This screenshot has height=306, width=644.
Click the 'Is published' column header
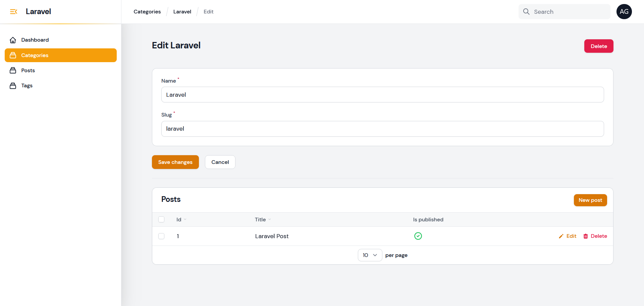[x=428, y=220]
